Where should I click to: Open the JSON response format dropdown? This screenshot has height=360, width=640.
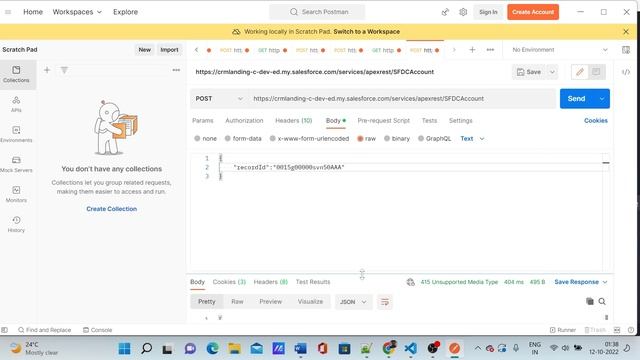353,302
